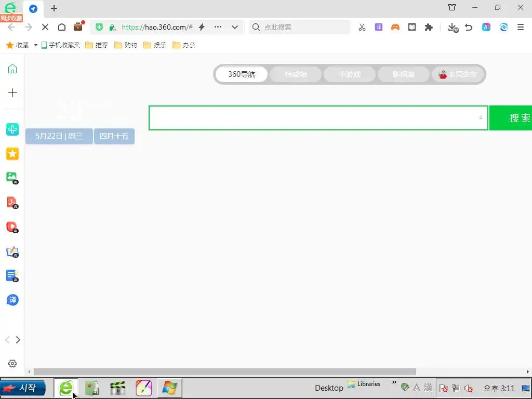Open the extensions puzzle piece icon
Image resolution: width=532 pixels, height=399 pixels.
pos(429,27)
